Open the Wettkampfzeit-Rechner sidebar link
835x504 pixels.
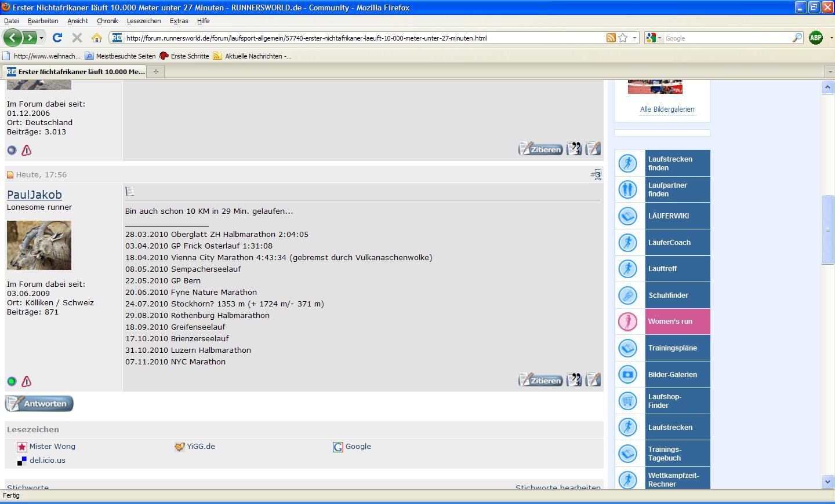[x=673, y=480]
